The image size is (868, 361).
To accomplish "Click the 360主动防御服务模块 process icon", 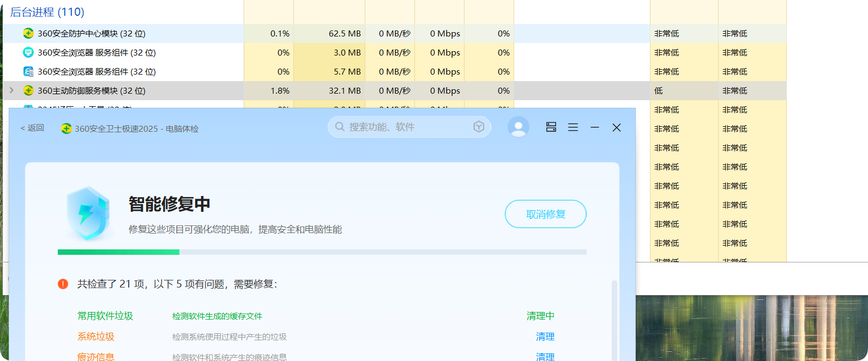I will 28,90.
